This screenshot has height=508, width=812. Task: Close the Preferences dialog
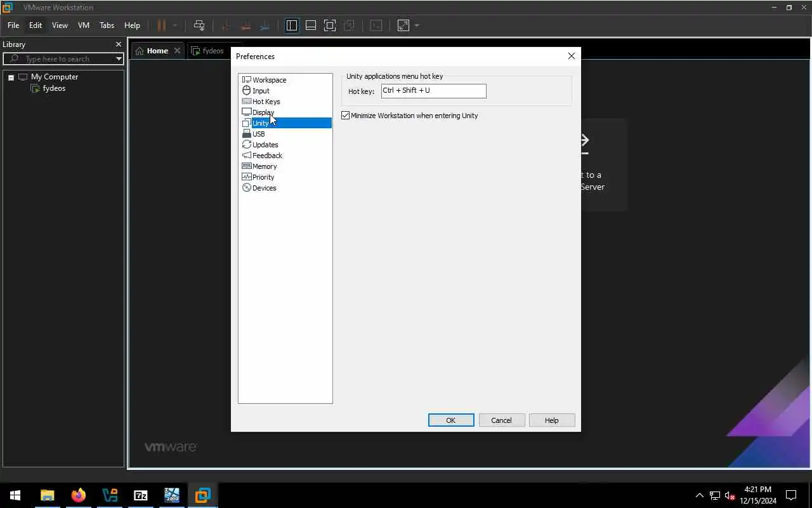point(572,56)
